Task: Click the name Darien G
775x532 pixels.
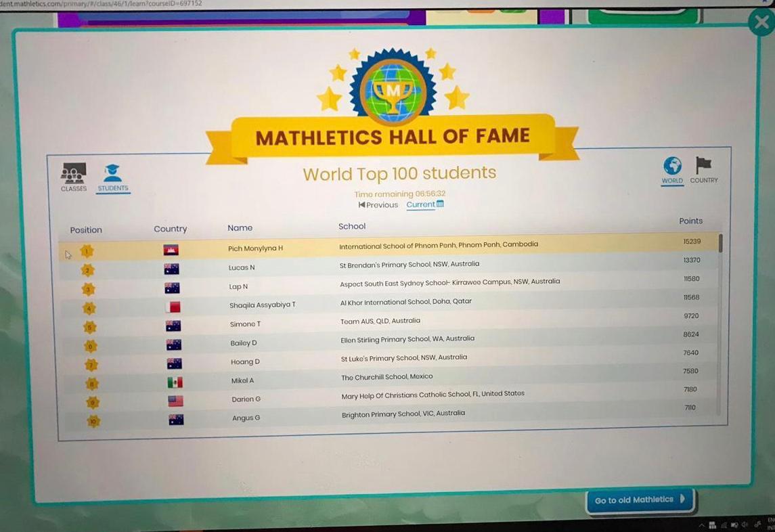Action: click(246, 399)
